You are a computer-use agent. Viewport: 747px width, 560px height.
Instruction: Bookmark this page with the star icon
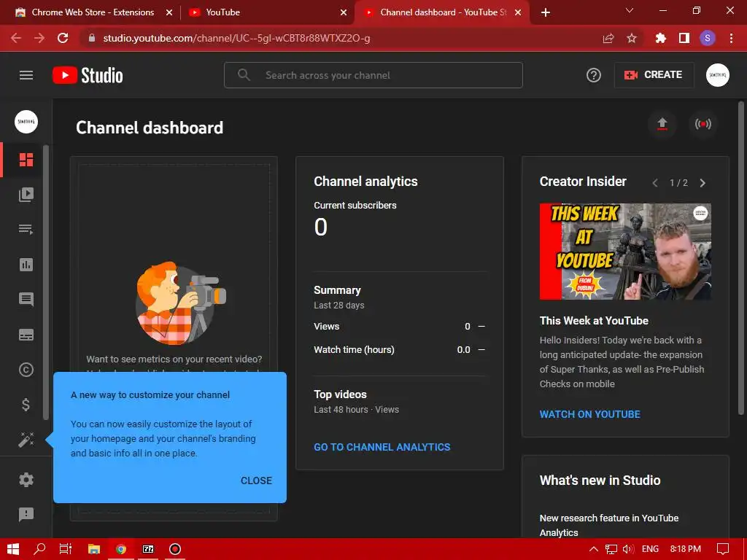pos(632,38)
